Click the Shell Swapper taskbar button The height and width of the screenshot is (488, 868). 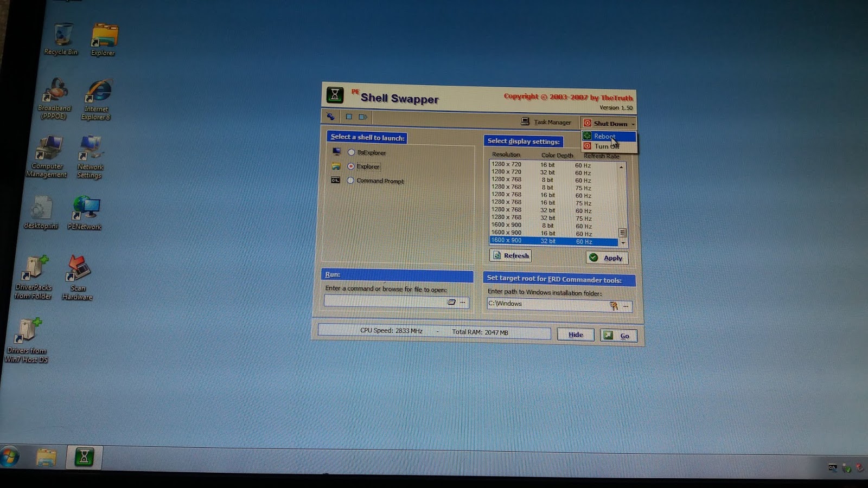(84, 458)
